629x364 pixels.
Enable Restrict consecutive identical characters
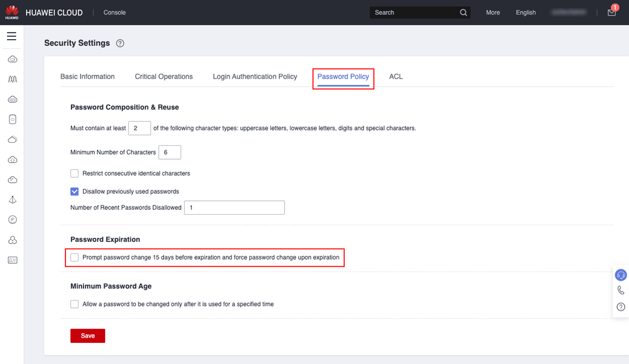(75, 173)
